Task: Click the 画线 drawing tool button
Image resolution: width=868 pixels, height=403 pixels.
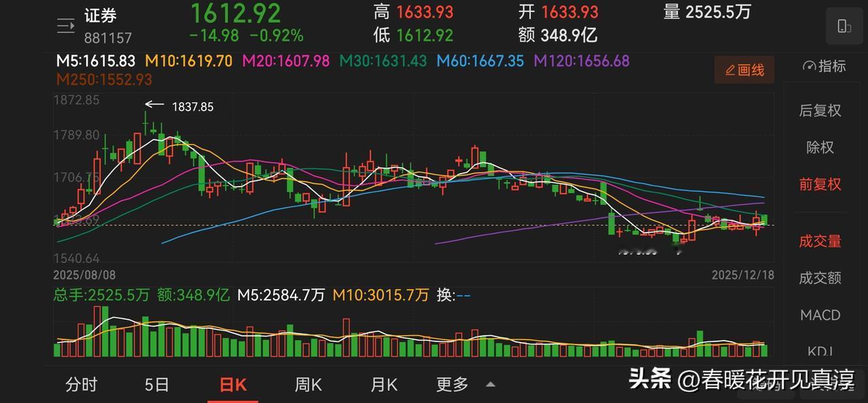Action: pos(744,69)
